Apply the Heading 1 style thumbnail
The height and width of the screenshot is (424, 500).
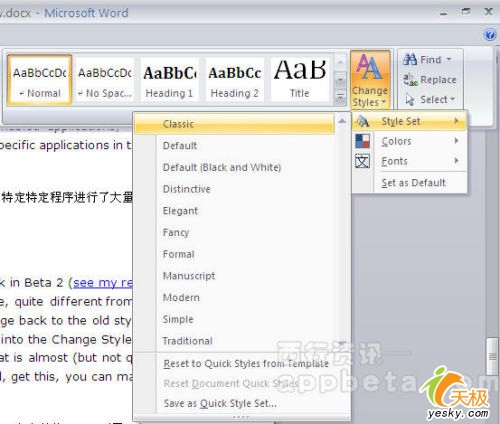(x=169, y=80)
